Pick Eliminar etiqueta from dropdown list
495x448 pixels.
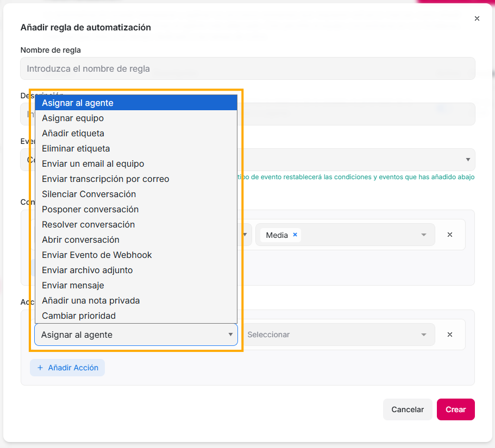tap(76, 148)
